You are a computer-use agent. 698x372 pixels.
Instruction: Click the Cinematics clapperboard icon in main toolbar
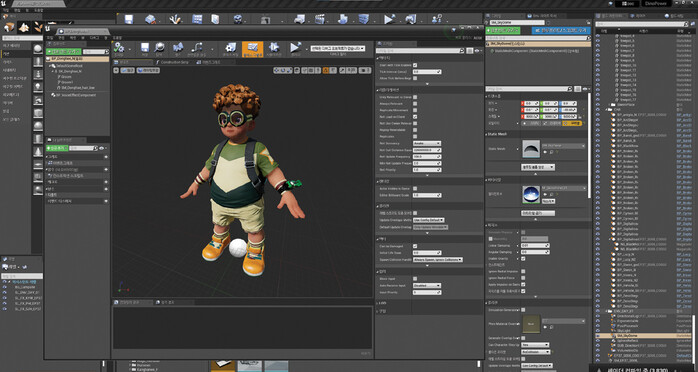(320, 19)
